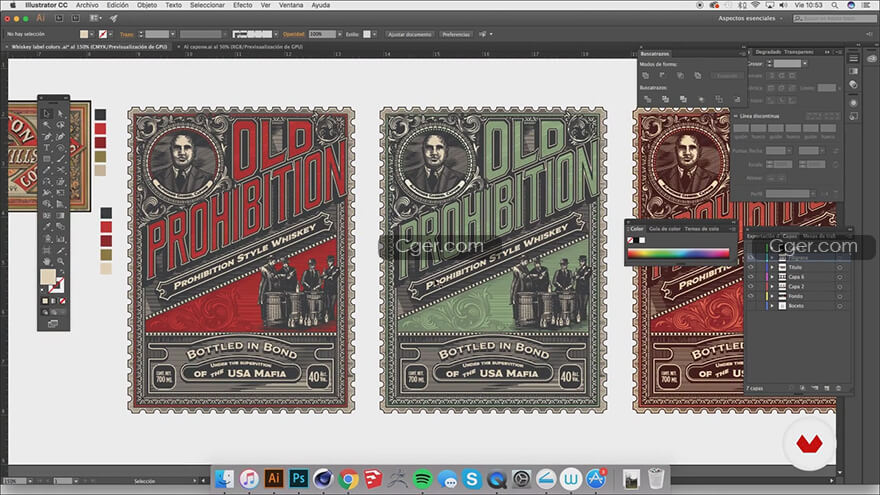Open the change screen mode button in toolbox
880x495 pixels.
pos(53,323)
